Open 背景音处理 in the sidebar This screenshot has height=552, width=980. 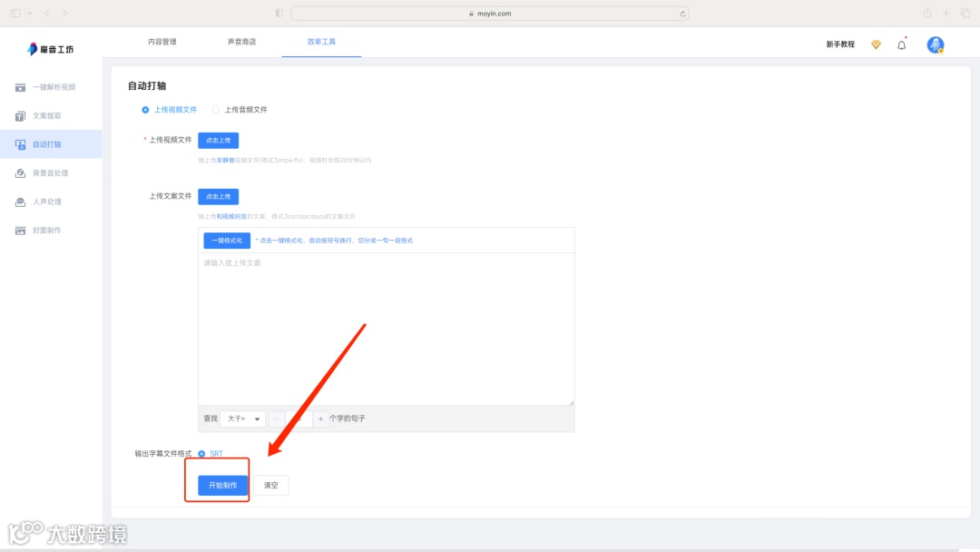pyautogui.click(x=51, y=173)
